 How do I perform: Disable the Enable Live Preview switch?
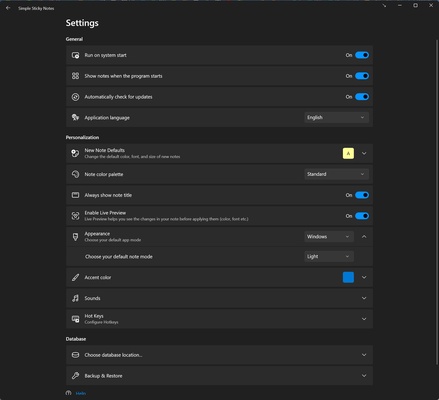point(362,216)
